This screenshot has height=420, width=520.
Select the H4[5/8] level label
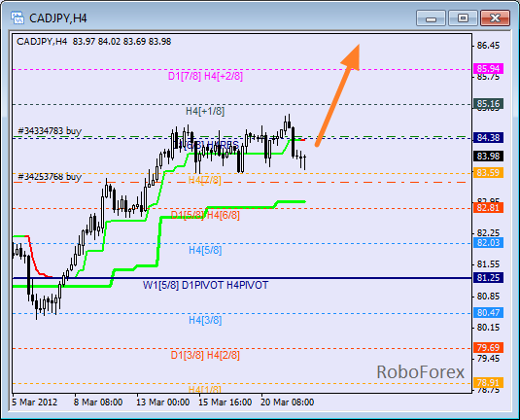205,250
